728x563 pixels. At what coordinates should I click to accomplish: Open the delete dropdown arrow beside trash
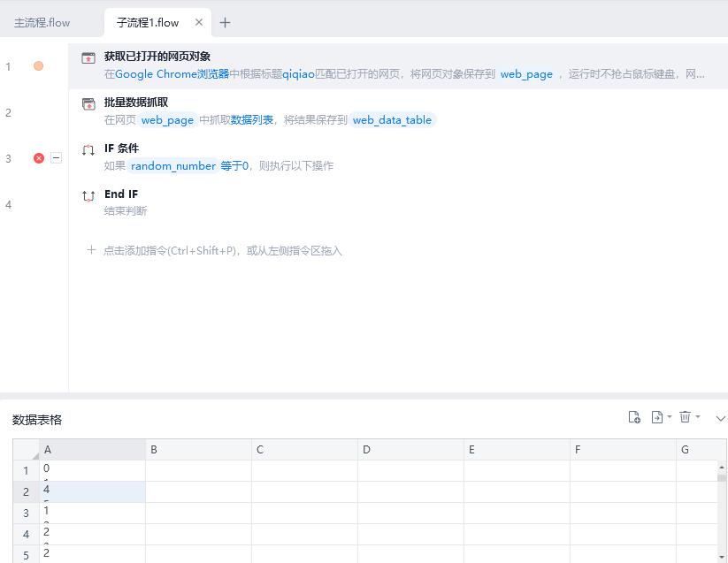[x=698, y=417]
